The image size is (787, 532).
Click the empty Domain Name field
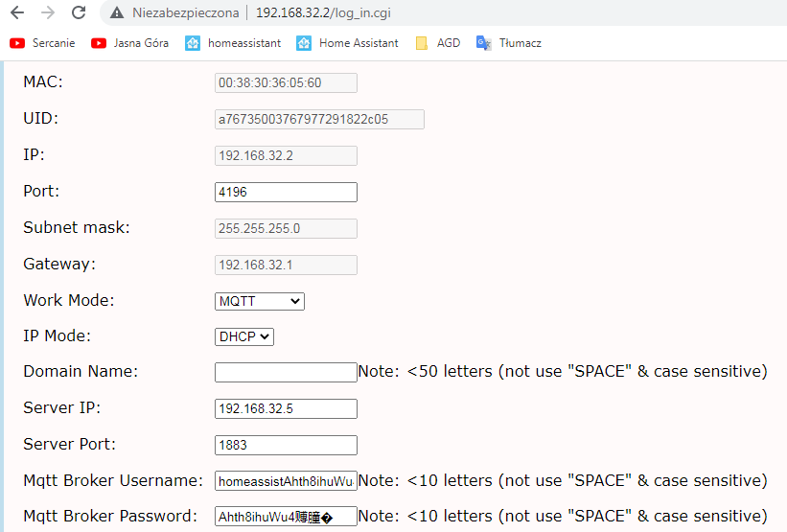click(286, 373)
